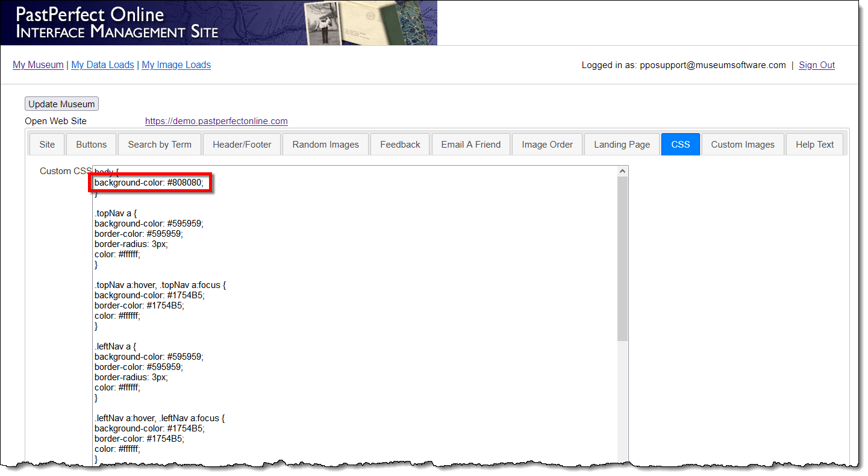The height and width of the screenshot is (476, 868).
Task: Select the Feedback tab
Action: pos(400,145)
